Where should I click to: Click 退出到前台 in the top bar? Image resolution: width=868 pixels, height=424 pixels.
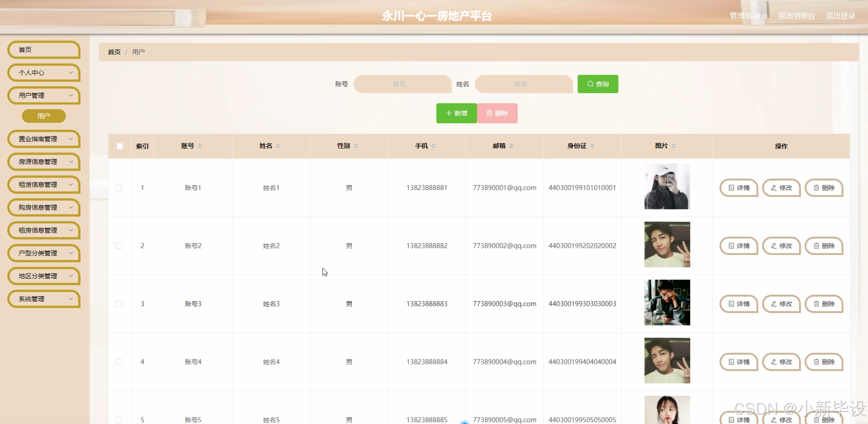click(796, 16)
